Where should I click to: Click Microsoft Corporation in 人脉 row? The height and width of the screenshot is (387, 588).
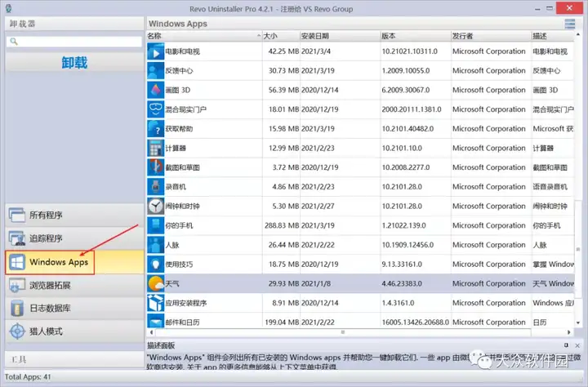pos(488,245)
